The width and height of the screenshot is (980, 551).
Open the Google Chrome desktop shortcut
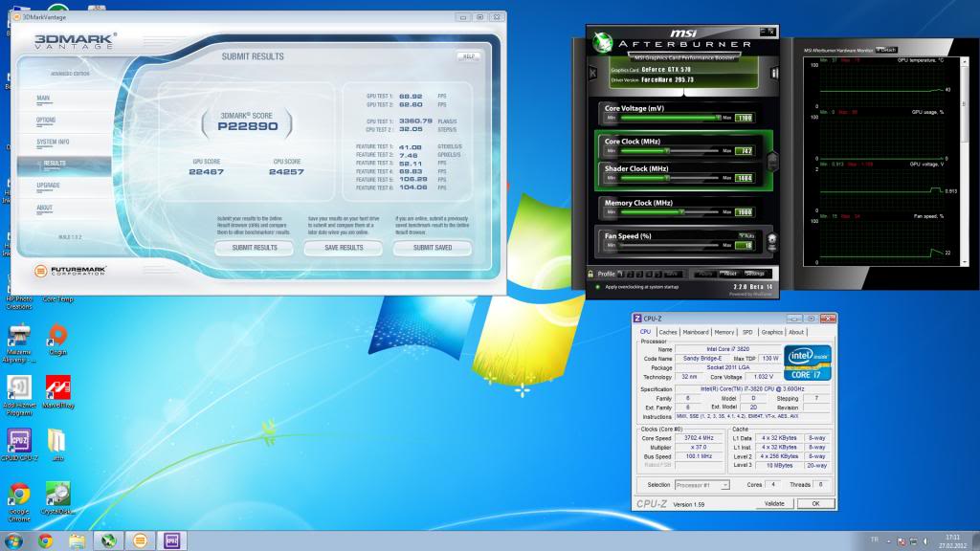tap(19, 501)
